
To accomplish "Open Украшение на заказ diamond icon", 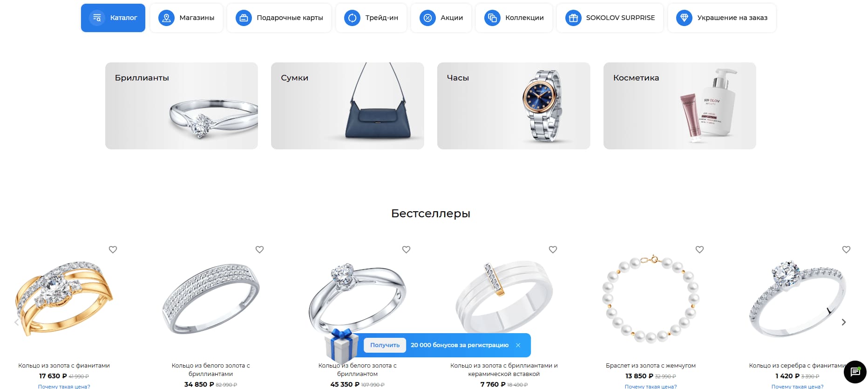I will point(684,18).
